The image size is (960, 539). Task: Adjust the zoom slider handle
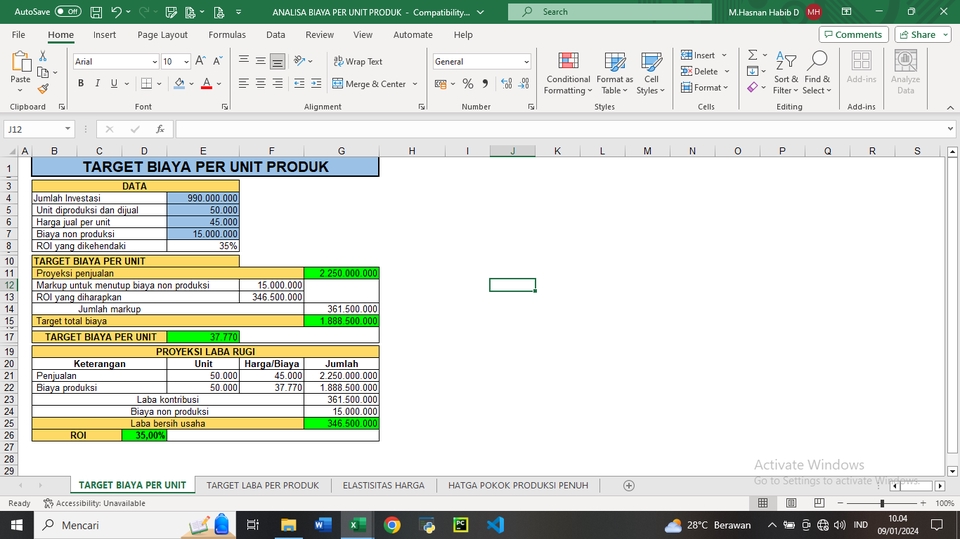pyautogui.click(x=882, y=503)
